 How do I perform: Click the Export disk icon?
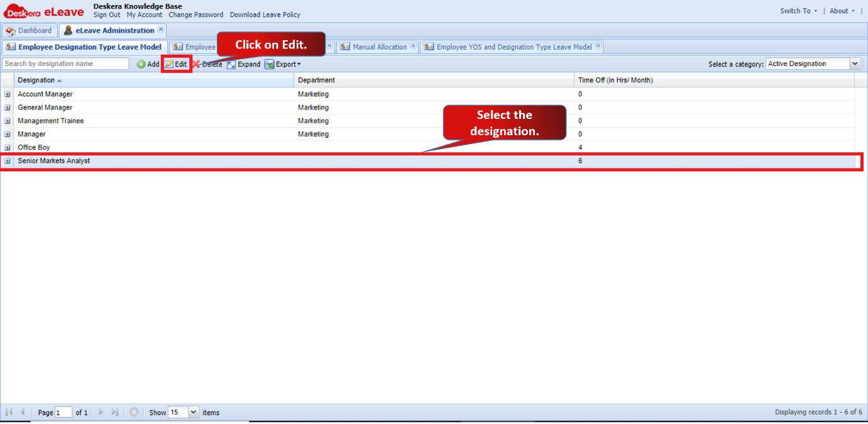click(x=269, y=64)
